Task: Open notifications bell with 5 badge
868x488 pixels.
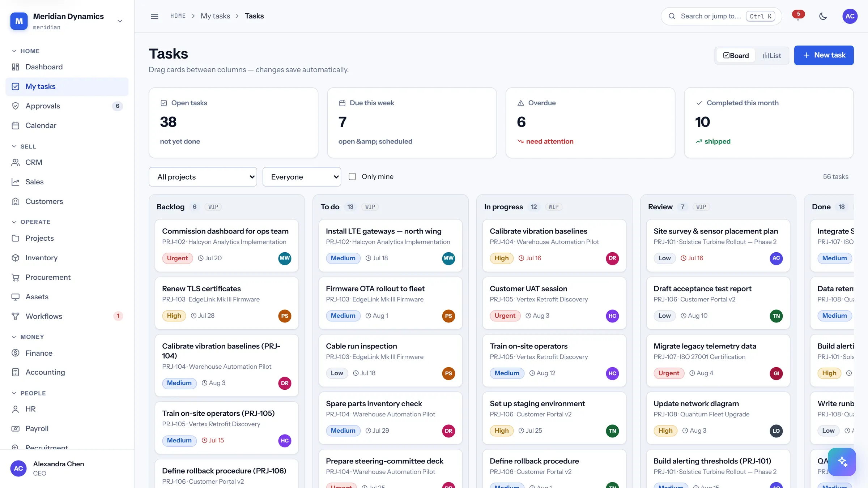Action: (798, 16)
